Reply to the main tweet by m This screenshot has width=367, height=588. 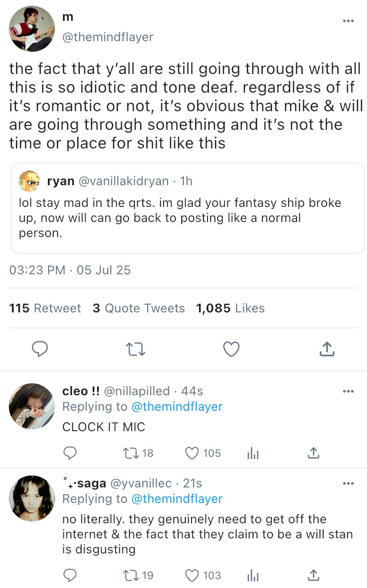point(39,350)
